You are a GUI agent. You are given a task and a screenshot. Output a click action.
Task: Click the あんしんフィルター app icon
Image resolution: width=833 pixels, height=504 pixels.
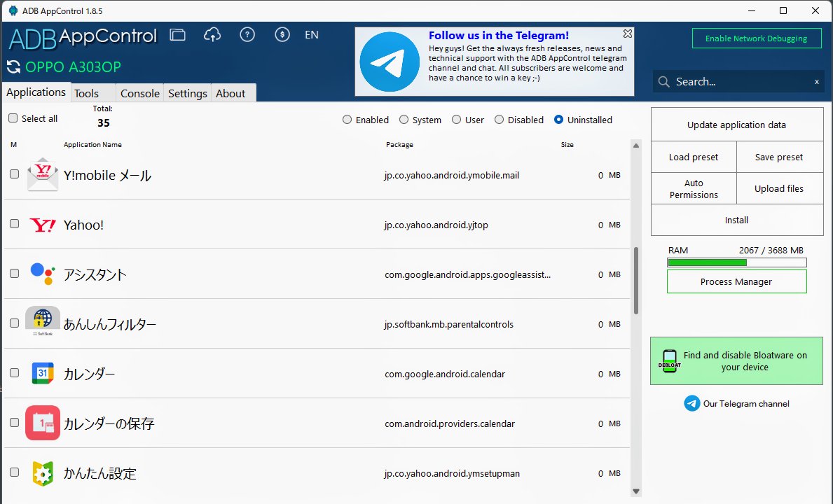tap(43, 321)
